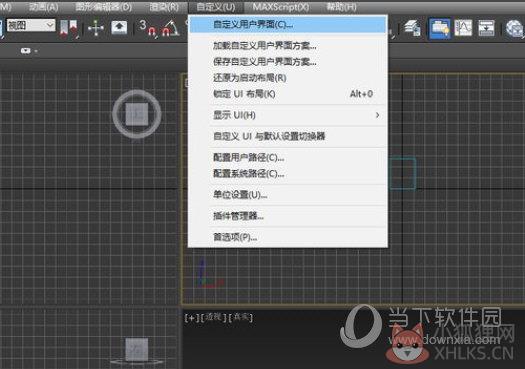Open 首选项(P)... preferences

pyautogui.click(x=288, y=237)
